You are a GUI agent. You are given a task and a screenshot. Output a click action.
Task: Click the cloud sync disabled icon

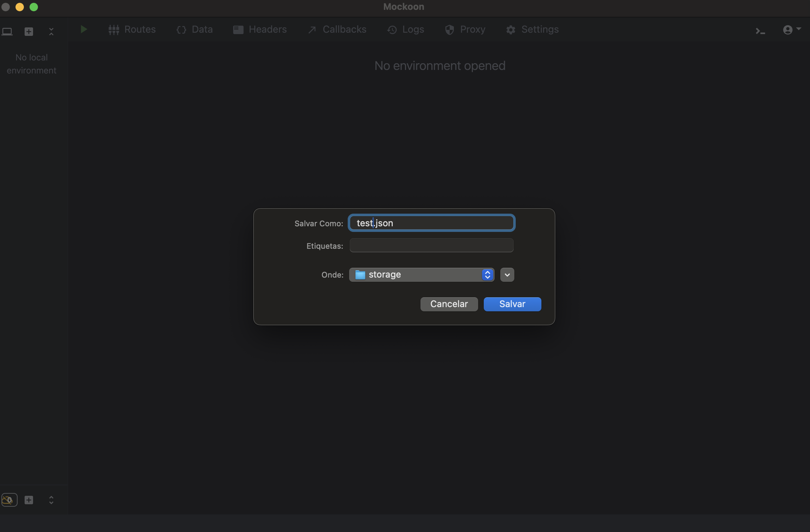(x=9, y=500)
